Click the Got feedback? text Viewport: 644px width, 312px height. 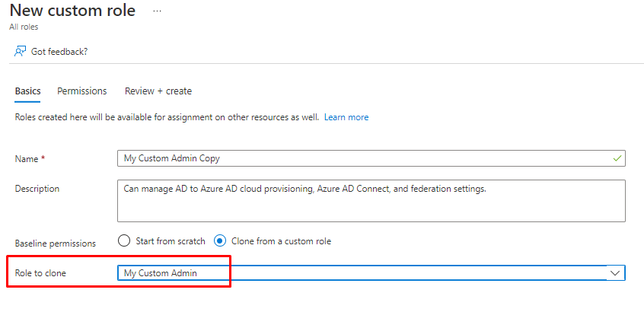[59, 52]
